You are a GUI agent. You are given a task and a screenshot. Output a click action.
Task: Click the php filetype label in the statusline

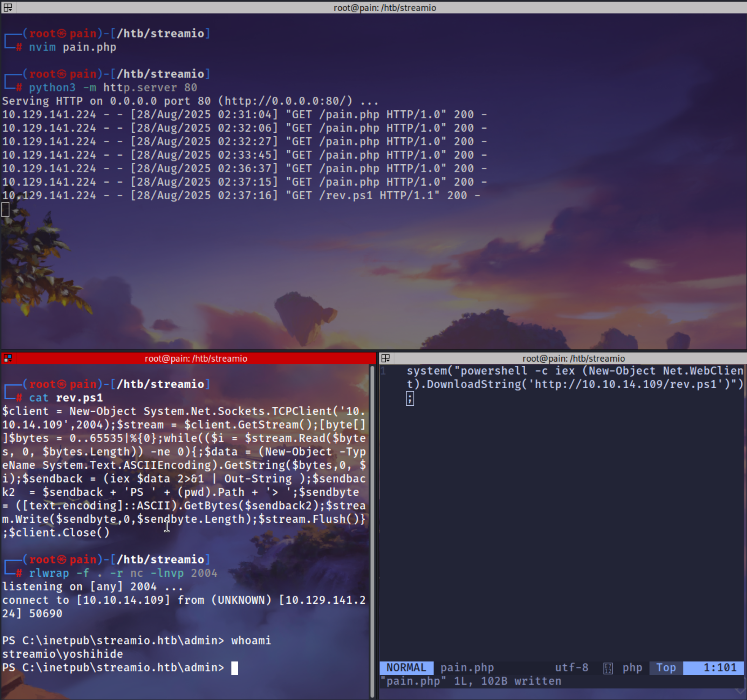pos(632,668)
